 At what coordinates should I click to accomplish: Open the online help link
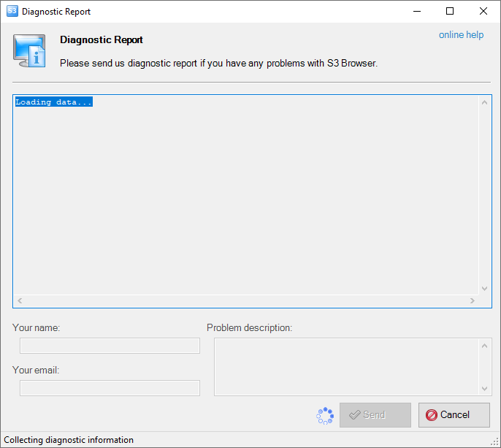[461, 34]
